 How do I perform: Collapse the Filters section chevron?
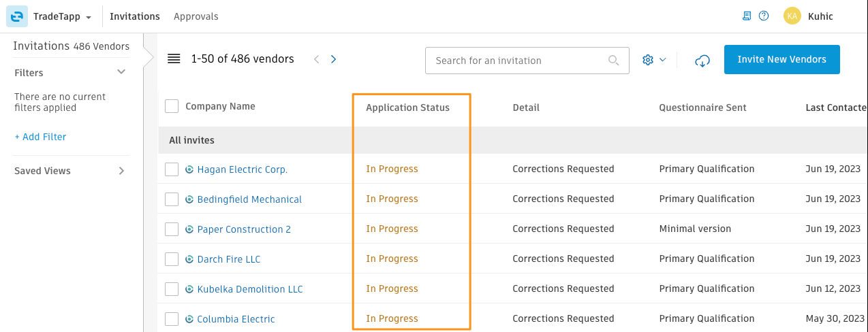point(121,72)
